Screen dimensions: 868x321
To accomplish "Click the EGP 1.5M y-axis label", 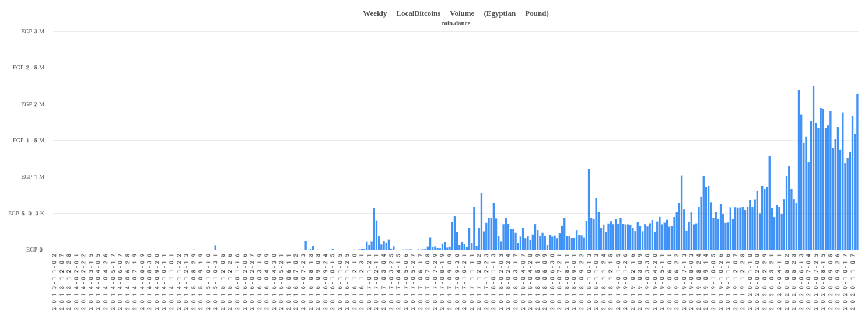I will 28,141.
